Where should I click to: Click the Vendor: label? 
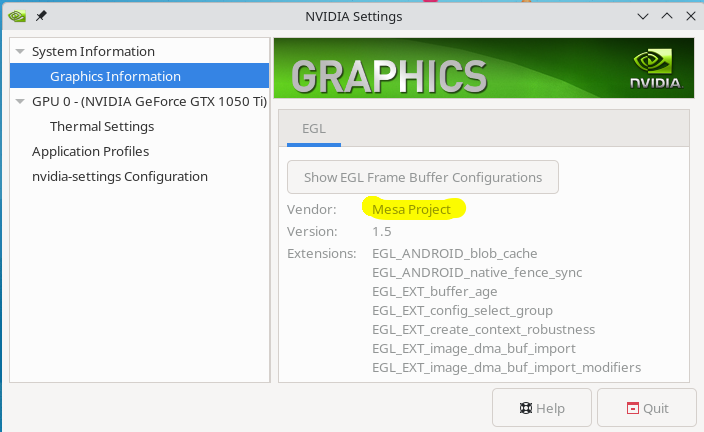point(312,209)
